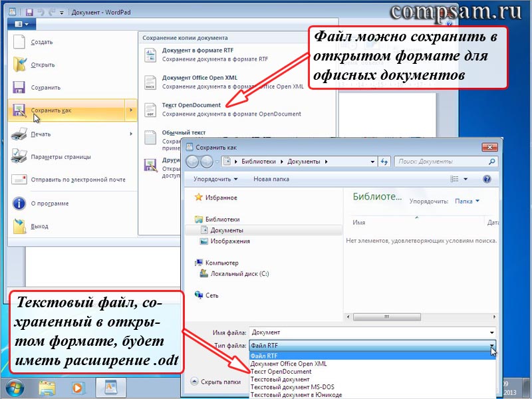Click the docx icon in save list
Image resolution: width=532 pixels, height=399 pixels.
click(150, 82)
